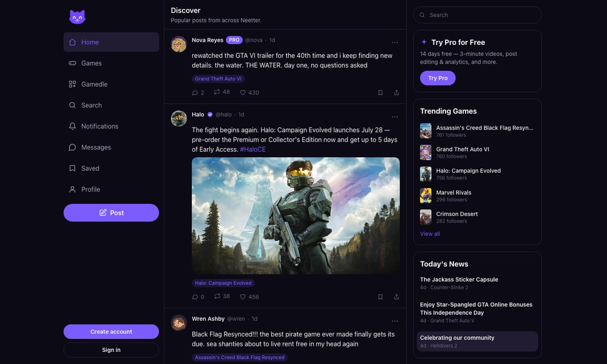The height and width of the screenshot is (364, 607).
Task: Open Marvel Rivals in Trending Games
Action: click(x=477, y=196)
